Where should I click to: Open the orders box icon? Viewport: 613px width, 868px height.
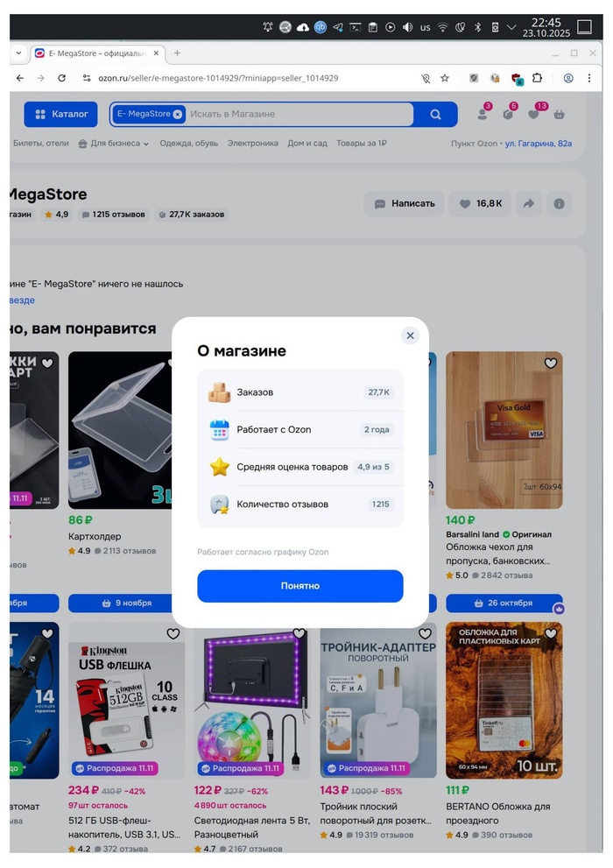click(x=508, y=114)
